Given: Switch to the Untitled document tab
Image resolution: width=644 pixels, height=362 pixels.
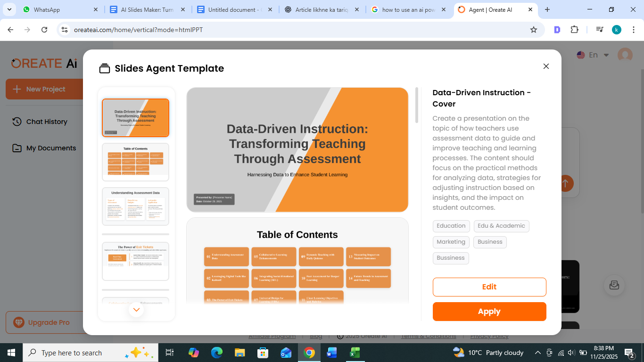Looking at the screenshot, I should point(232,9).
